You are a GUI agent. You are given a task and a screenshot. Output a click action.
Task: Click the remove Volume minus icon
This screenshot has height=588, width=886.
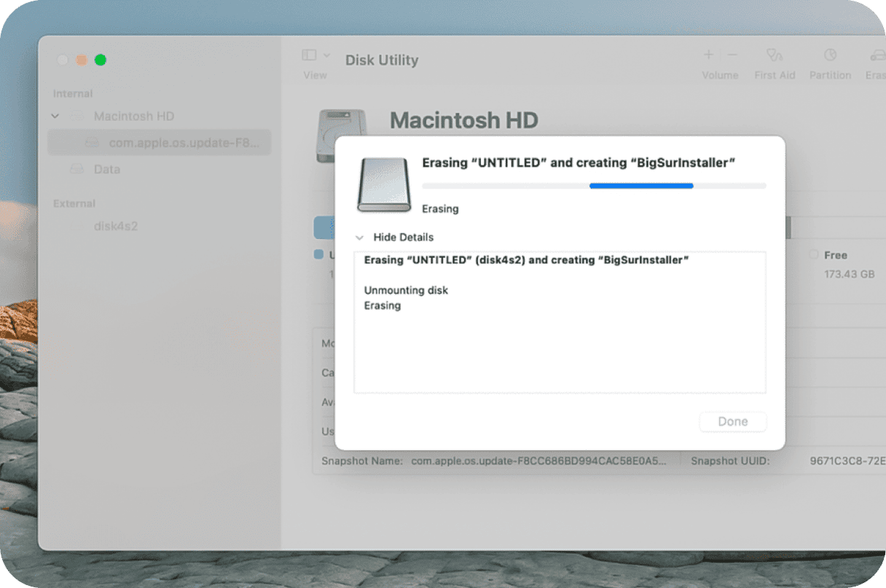click(732, 55)
